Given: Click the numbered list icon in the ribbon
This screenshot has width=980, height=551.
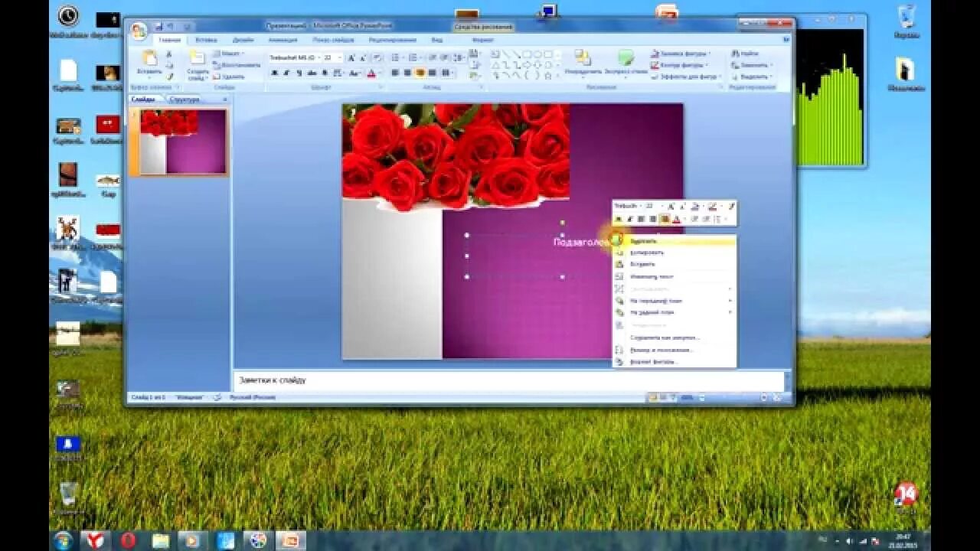Looking at the screenshot, I should click(x=413, y=57).
